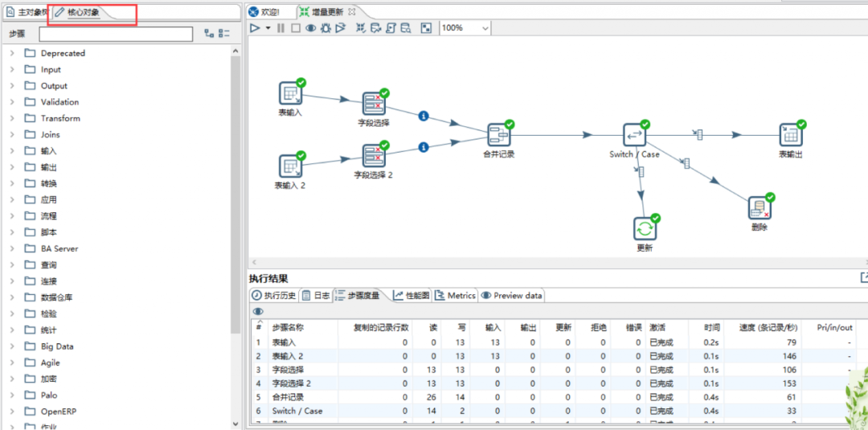Open the run options dropdown arrow

268,28
